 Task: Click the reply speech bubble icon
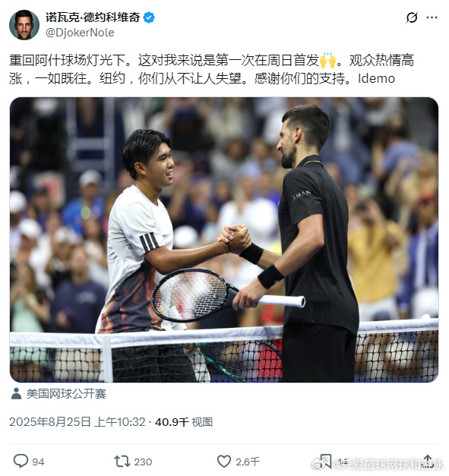(x=21, y=461)
